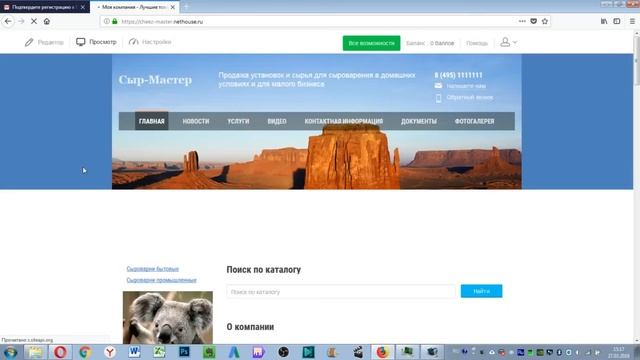This screenshot has height=360, width=640.
Task: Open the Windows Start button
Action: pyautogui.click(x=10, y=352)
